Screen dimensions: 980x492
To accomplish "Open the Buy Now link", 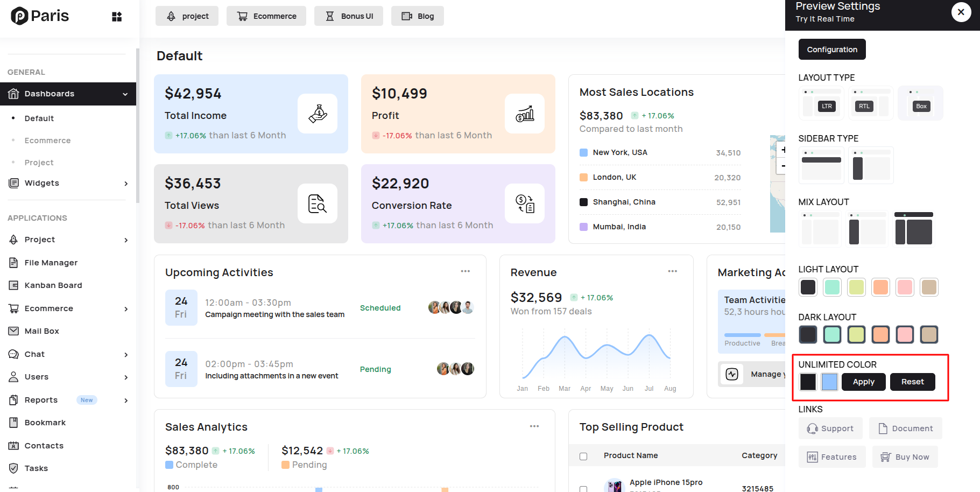I will click(905, 457).
